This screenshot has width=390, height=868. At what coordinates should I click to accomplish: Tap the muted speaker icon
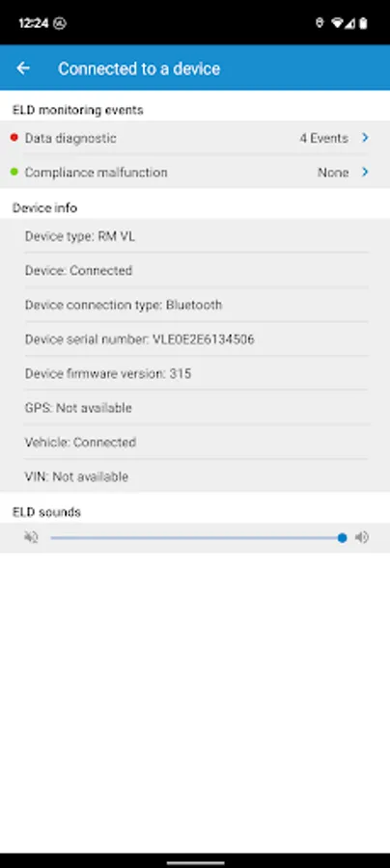pos(31,537)
